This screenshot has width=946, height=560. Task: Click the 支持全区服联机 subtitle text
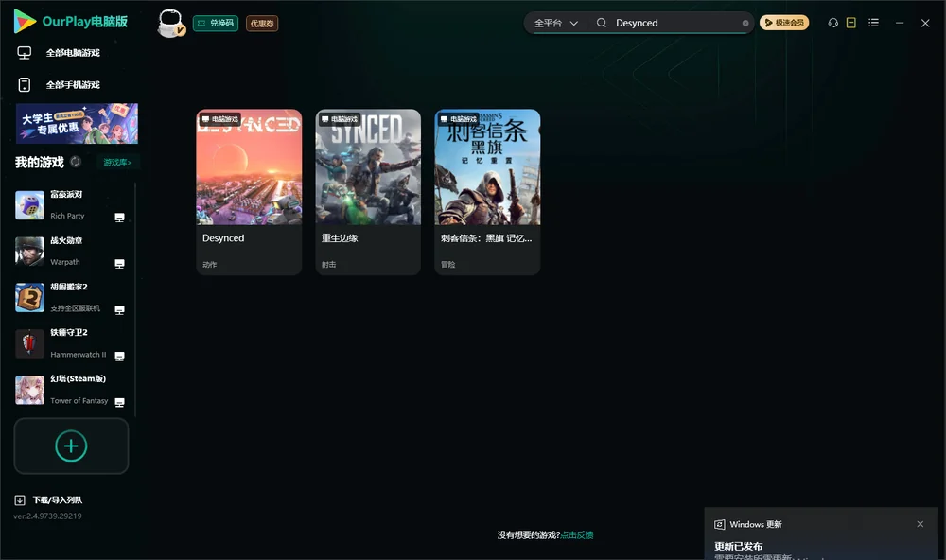pos(76,308)
